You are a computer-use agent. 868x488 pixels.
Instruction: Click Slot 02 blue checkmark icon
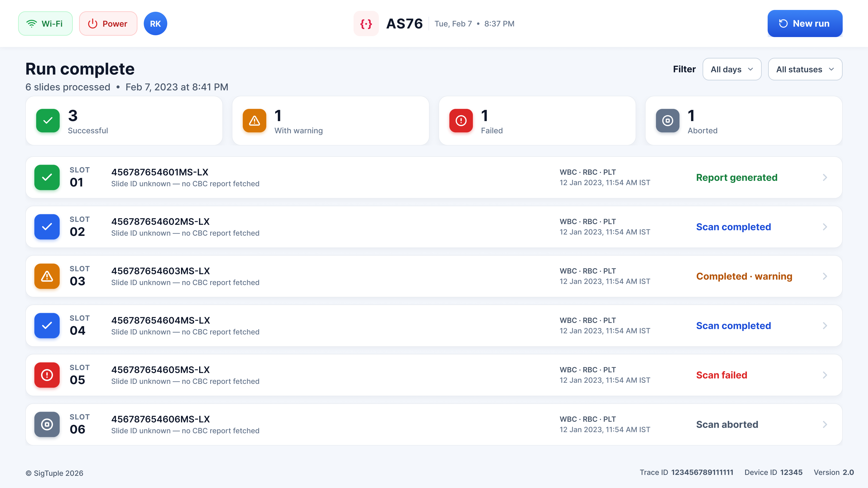pos(47,227)
